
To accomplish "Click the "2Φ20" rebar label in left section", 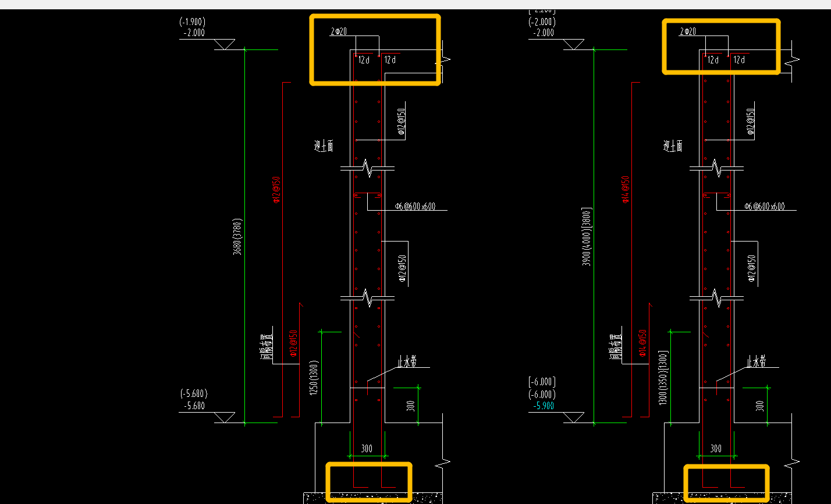I will tap(339, 31).
